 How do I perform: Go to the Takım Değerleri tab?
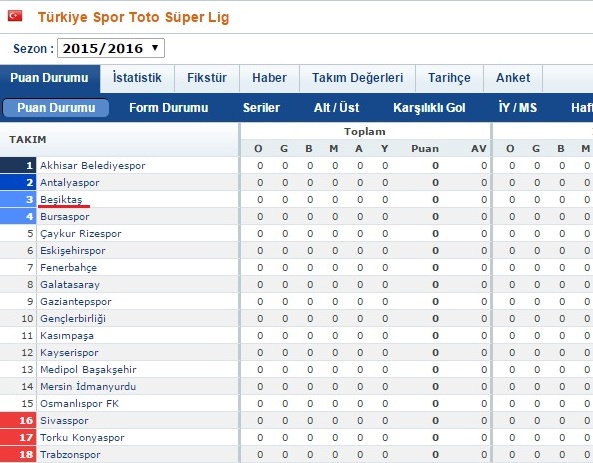tap(357, 78)
